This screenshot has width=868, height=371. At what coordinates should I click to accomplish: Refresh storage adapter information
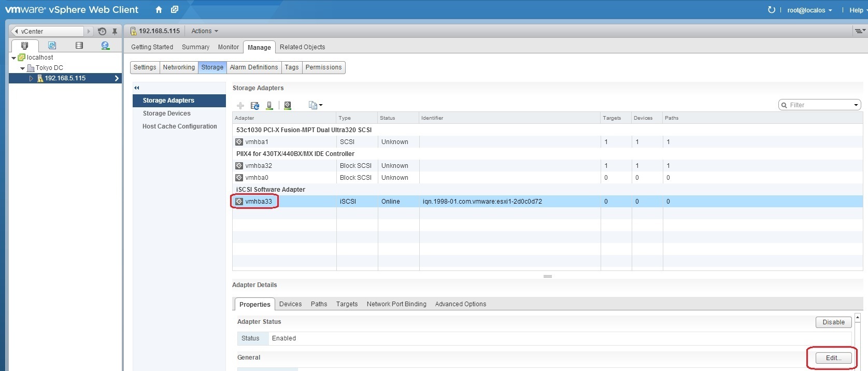[x=255, y=106]
